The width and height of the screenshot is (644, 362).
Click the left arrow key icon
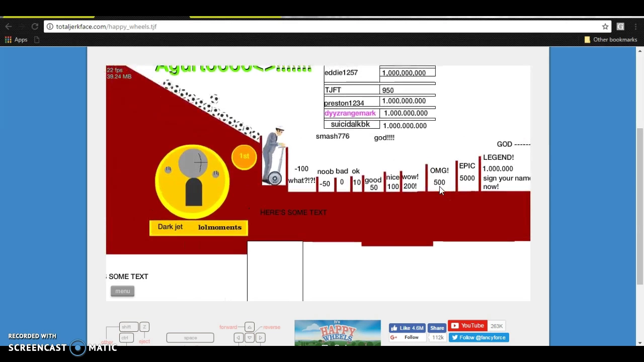coord(238,338)
